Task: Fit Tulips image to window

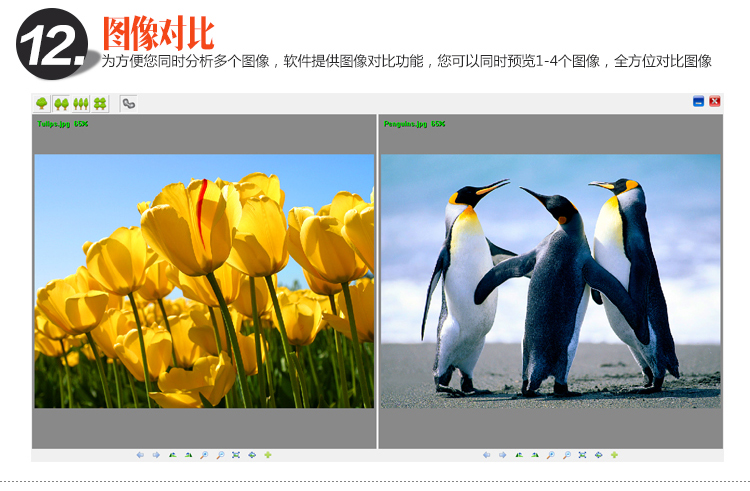Action: tap(236, 455)
